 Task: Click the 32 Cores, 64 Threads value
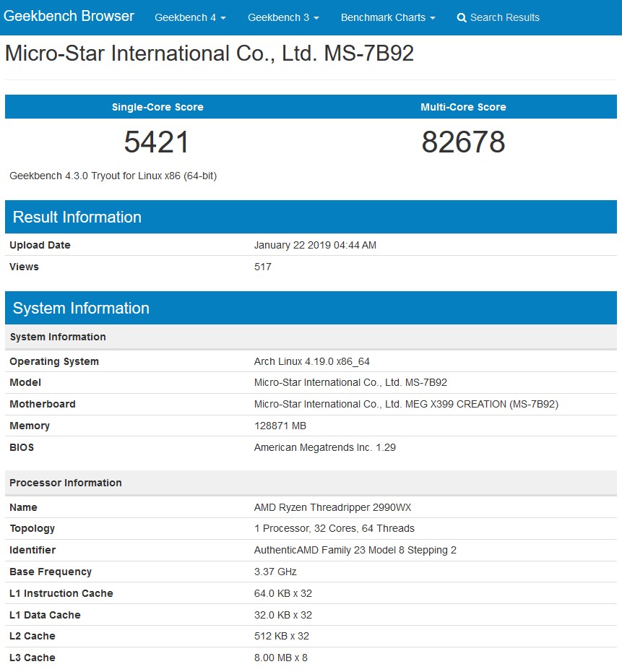[334, 528]
